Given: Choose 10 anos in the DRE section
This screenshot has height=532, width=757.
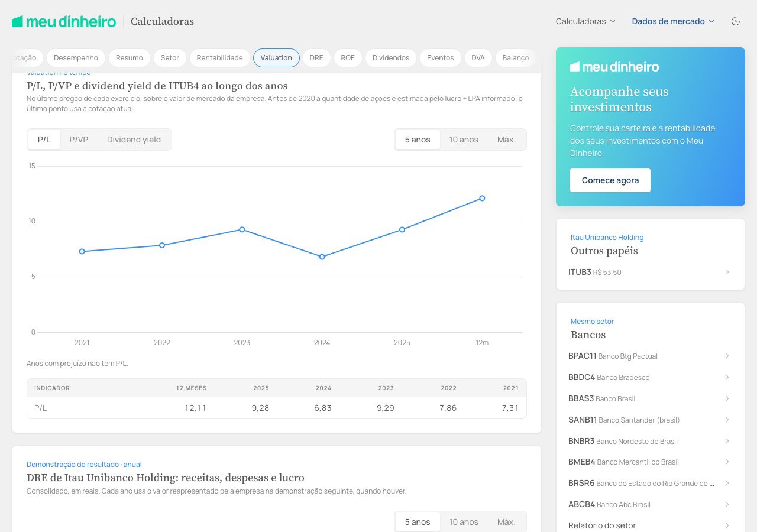Looking at the screenshot, I should click(464, 522).
